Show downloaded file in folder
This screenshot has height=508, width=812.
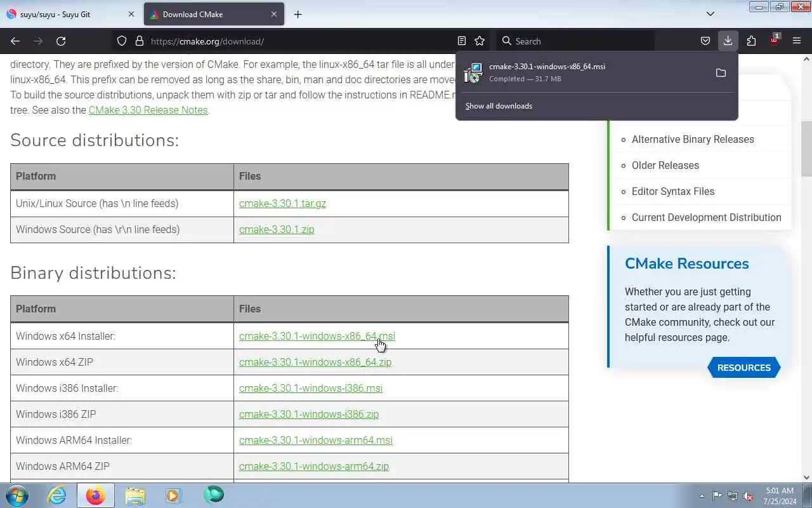721,73
